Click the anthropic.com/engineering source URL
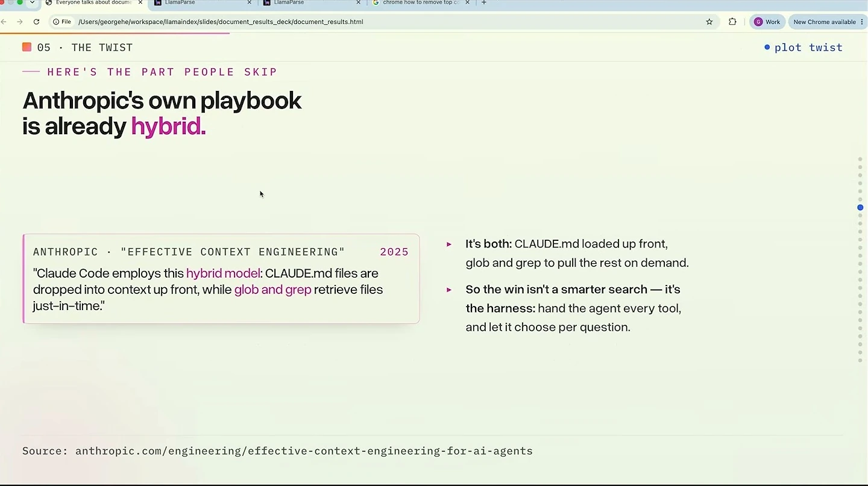The image size is (868, 486). click(x=304, y=451)
